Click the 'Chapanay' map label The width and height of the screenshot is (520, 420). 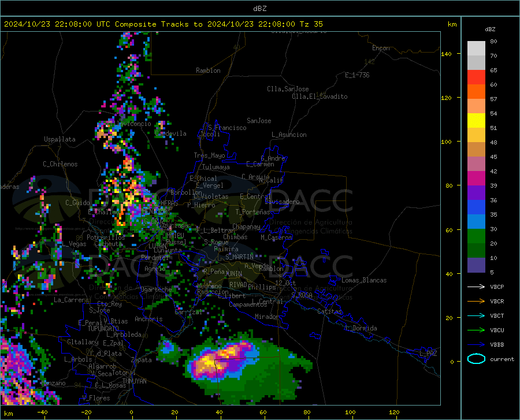point(246,226)
